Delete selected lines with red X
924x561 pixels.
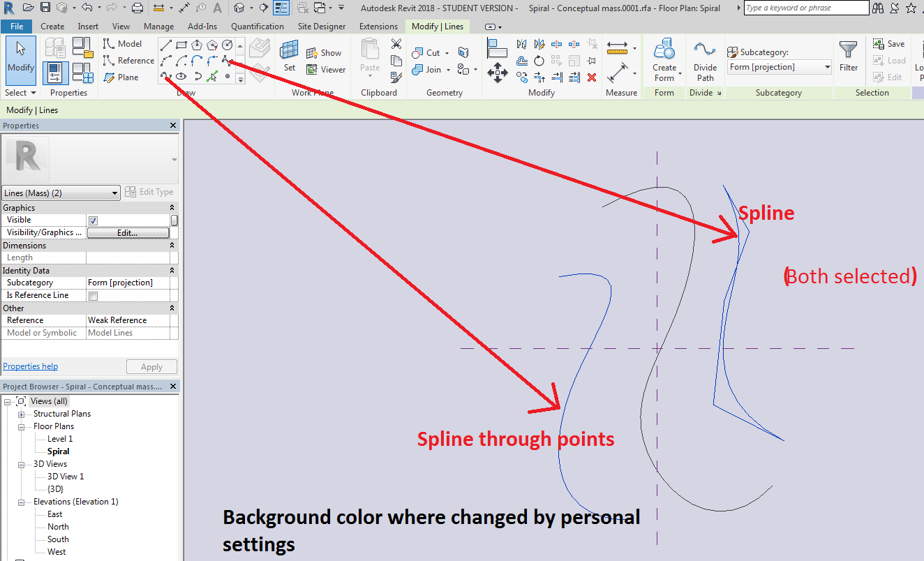point(592,77)
